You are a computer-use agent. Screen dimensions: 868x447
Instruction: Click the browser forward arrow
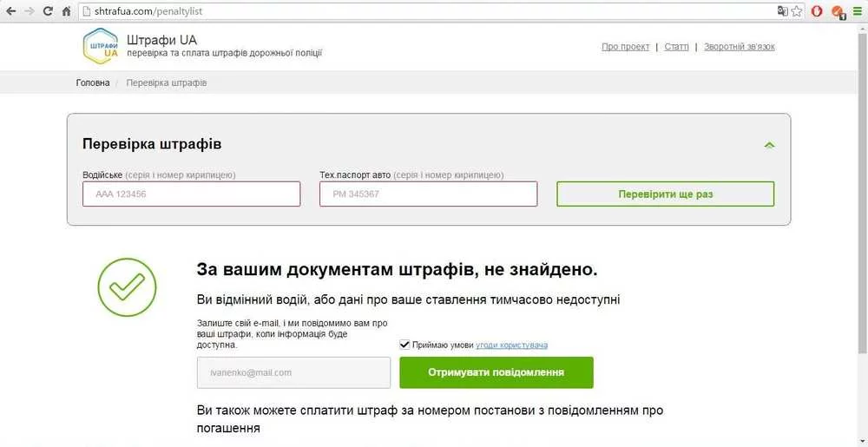click(x=30, y=11)
